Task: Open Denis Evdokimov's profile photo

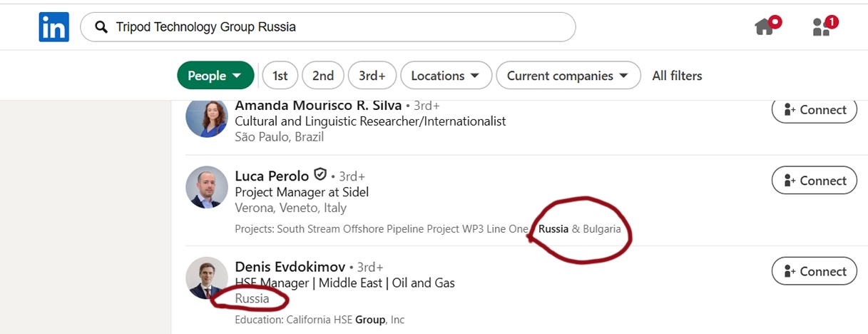Action: tap(207, 278)
